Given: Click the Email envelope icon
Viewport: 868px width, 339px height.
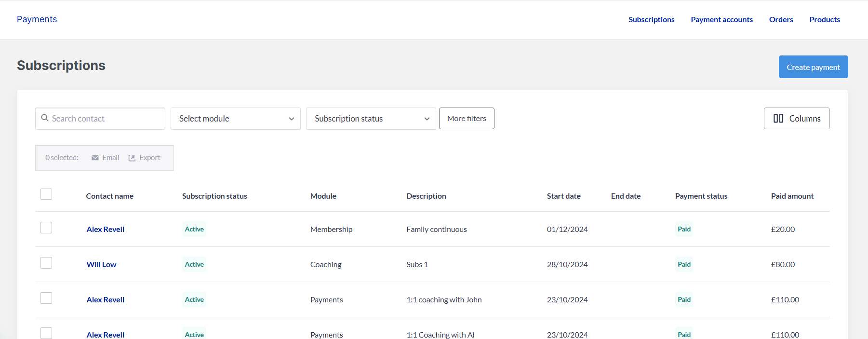Looking at the screenshot, I should pyautogui.click(x=95, y=158).
